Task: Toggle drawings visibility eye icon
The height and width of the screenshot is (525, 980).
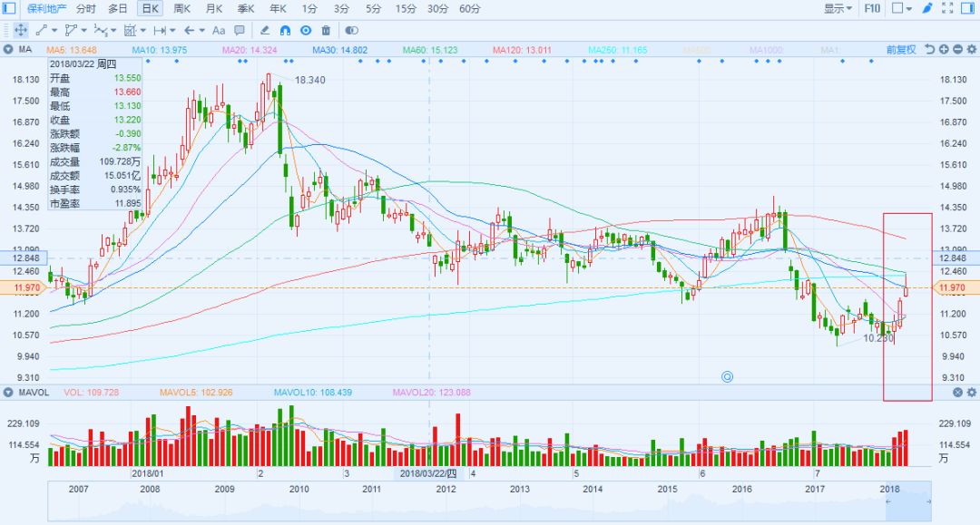Action: pos(306,30)
